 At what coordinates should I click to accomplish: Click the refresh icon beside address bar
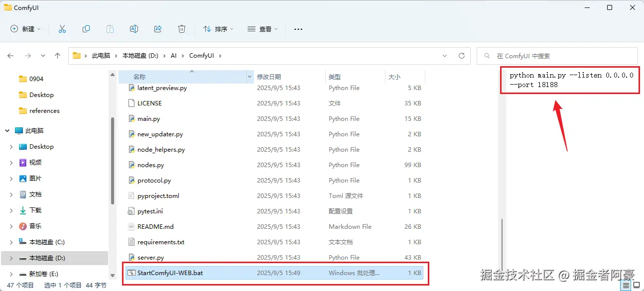pos(462,56)
